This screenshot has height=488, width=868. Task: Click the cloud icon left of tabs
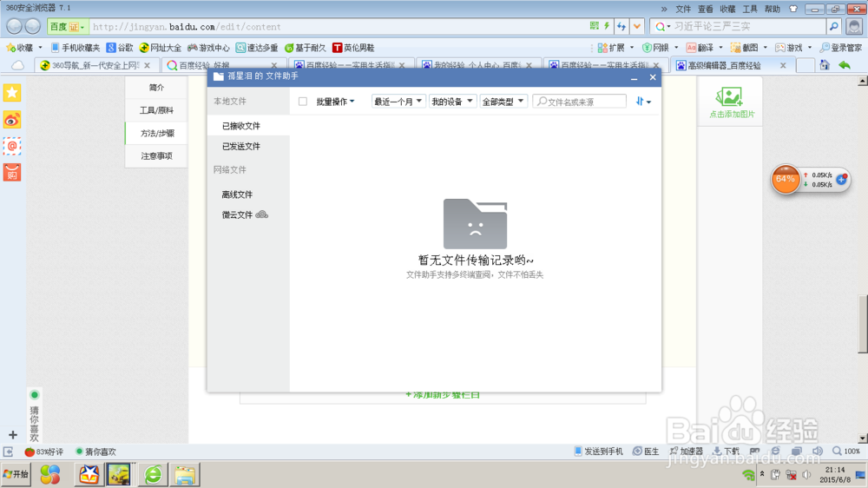tap(17, 65)
